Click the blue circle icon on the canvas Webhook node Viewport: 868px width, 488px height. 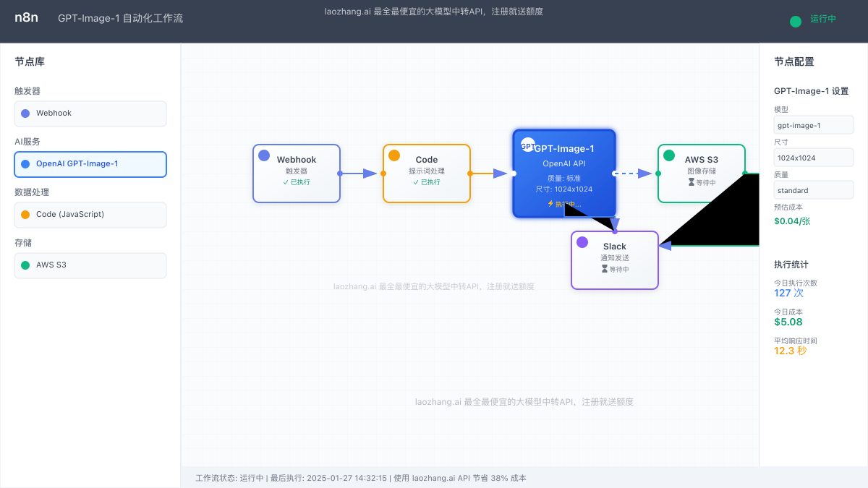pyautogui.click(x=264, y=155)
